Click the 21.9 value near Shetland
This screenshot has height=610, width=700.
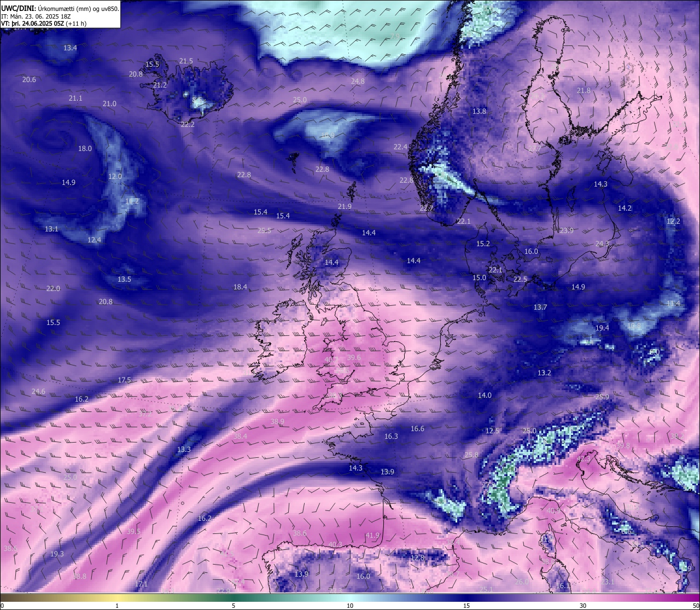(345, 207)
